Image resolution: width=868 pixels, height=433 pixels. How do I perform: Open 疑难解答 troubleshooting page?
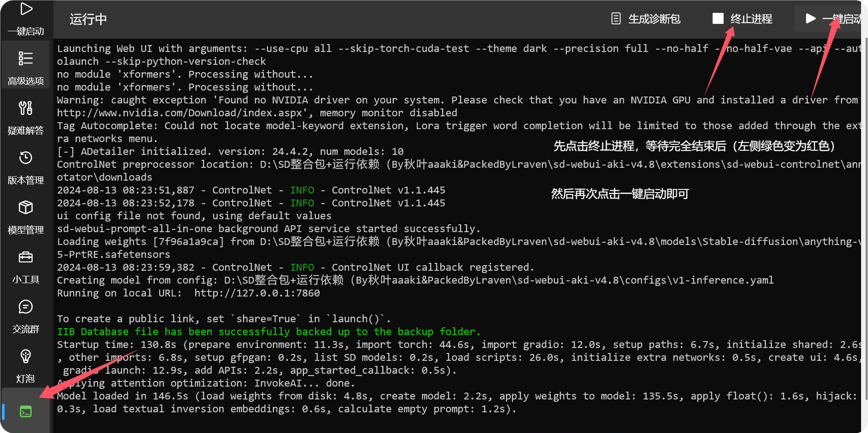[x=26, y=118]
